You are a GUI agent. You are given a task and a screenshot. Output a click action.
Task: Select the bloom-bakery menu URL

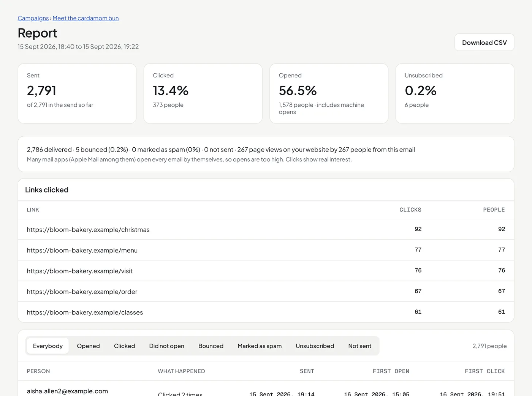click(x=82, y=250)
